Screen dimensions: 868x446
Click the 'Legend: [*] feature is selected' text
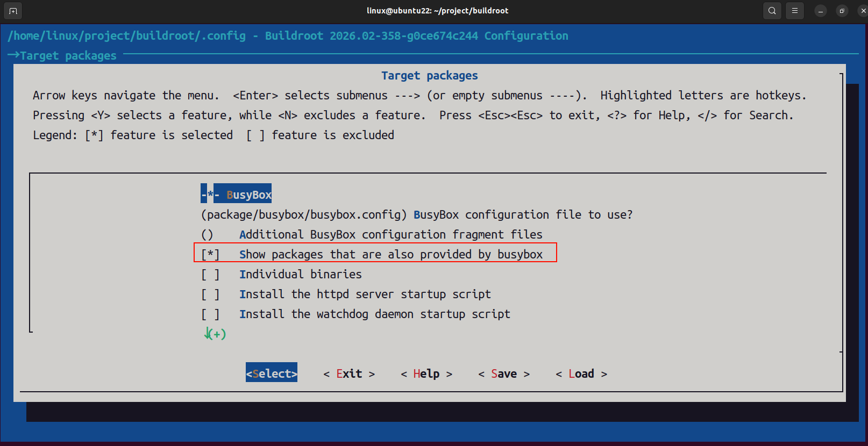tap(133, 135)
